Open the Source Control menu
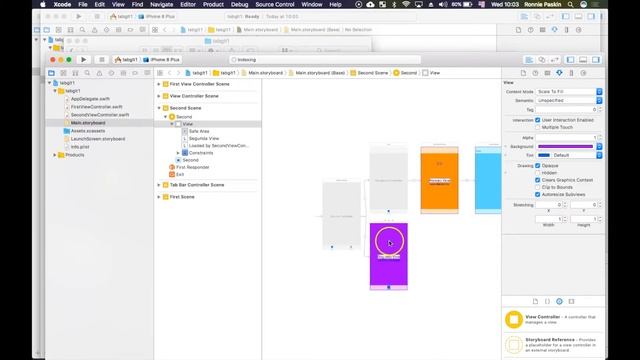 275,4
